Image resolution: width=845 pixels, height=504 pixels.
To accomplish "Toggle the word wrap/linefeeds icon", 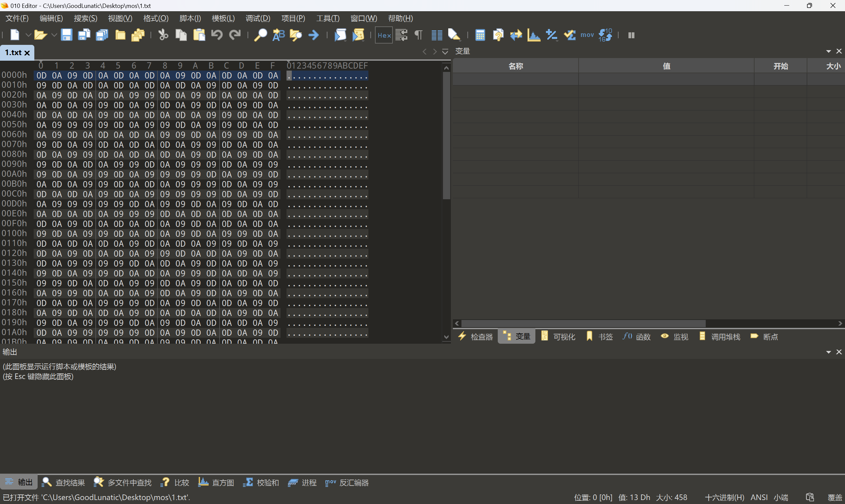I will (x=401, y=35).
